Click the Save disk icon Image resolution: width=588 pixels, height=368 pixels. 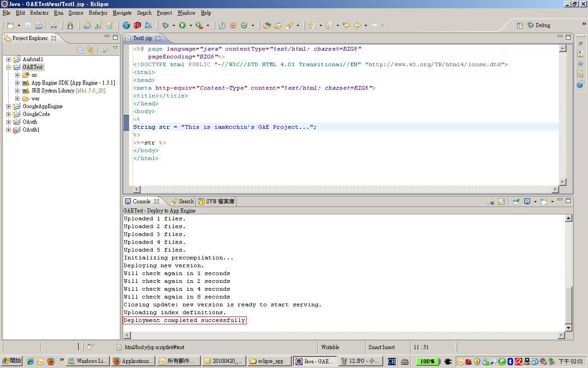(x=28, y=26)
